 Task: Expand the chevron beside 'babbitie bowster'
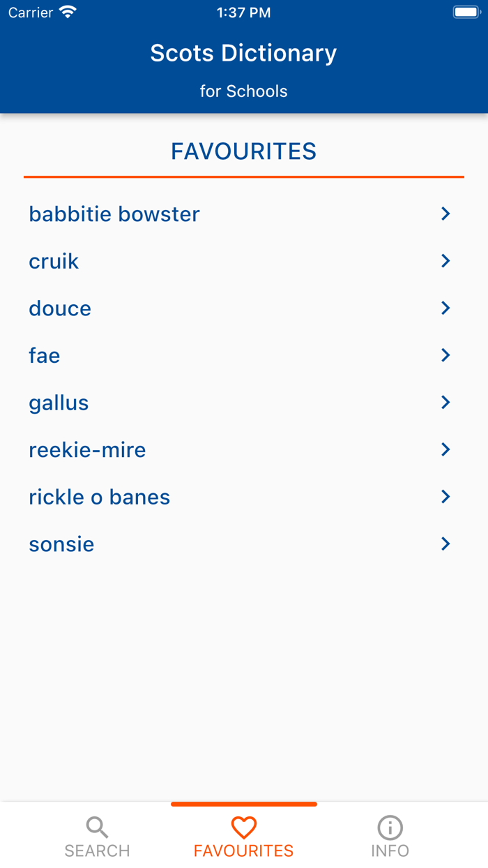coord(445,214)
